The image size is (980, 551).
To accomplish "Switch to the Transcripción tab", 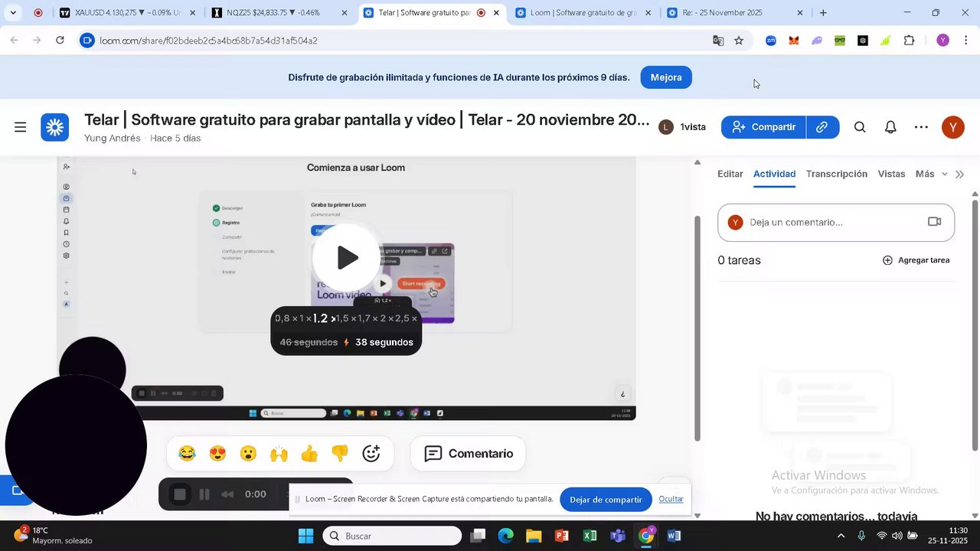I will 837,174.
